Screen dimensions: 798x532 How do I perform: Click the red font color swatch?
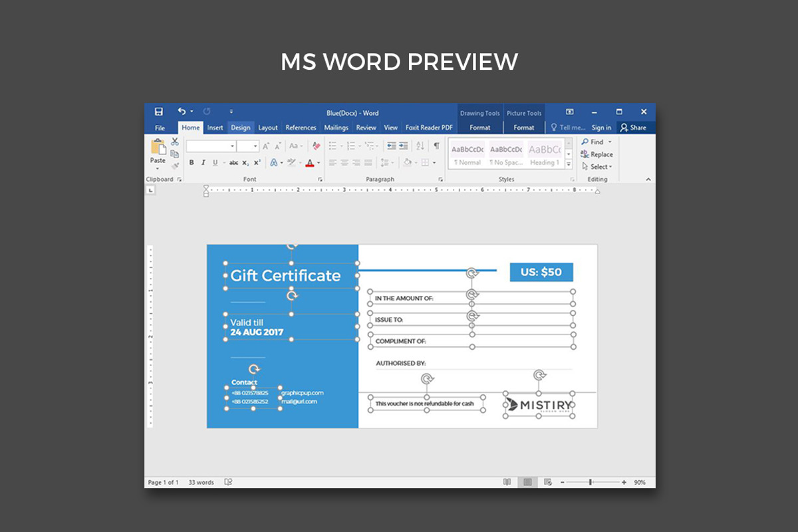click(x=310, y=162)
